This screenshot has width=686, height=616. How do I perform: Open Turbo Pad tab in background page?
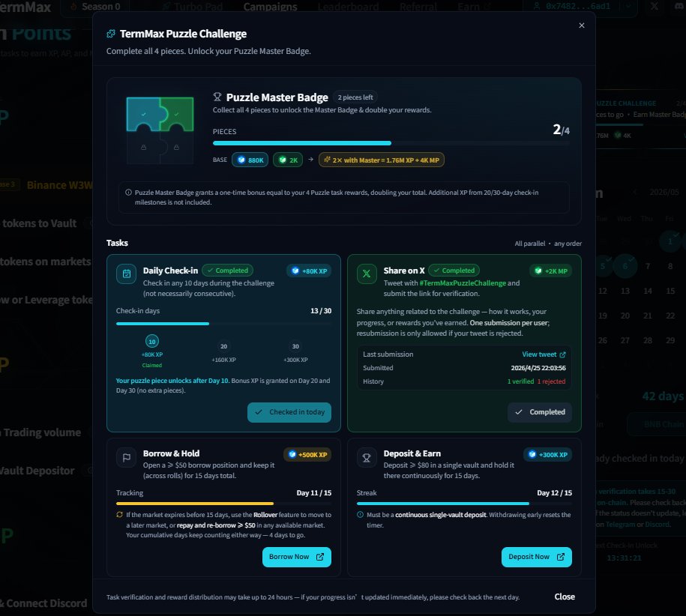(x=193, y=7)
